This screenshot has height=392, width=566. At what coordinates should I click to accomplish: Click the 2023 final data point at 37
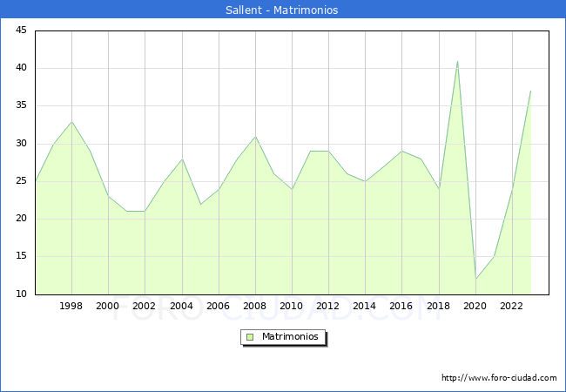tap(530, 91)
